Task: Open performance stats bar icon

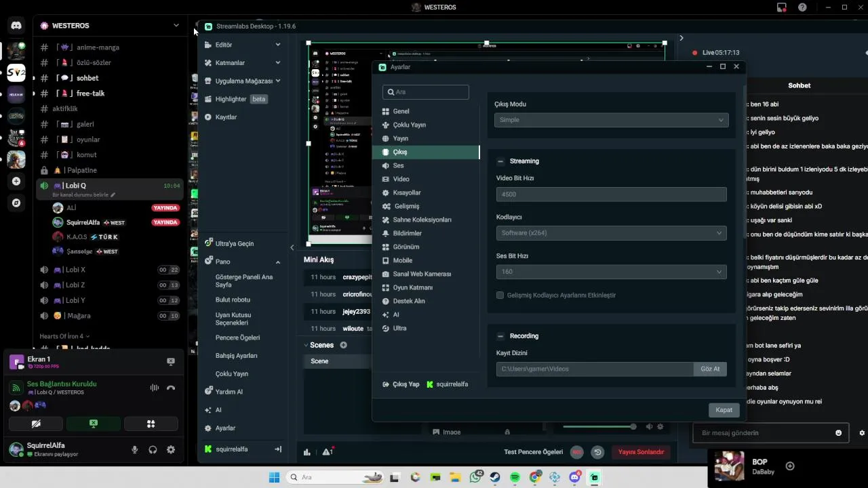Action: pyautogui.click(x=307, y=452)
